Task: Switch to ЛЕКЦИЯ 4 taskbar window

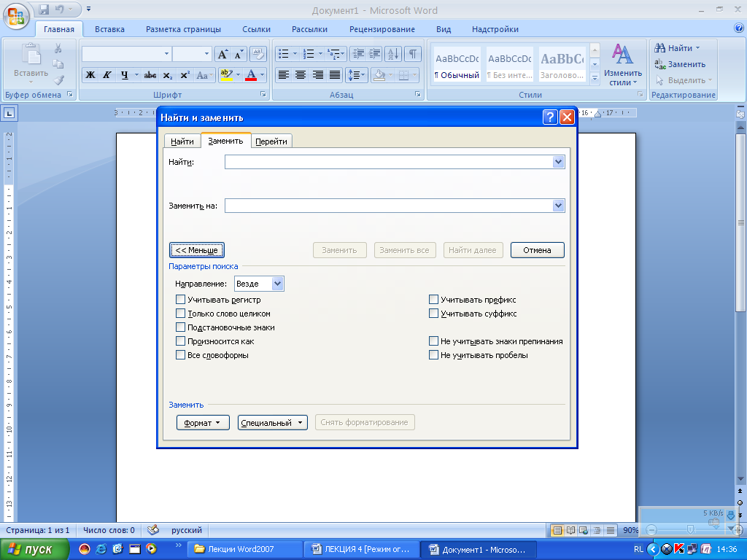Action: [362, 550]
